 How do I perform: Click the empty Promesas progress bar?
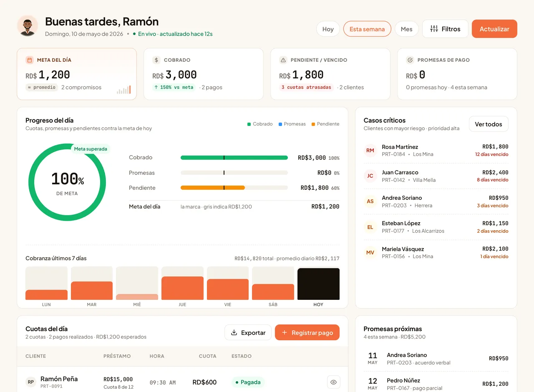(x=234, y=173)
